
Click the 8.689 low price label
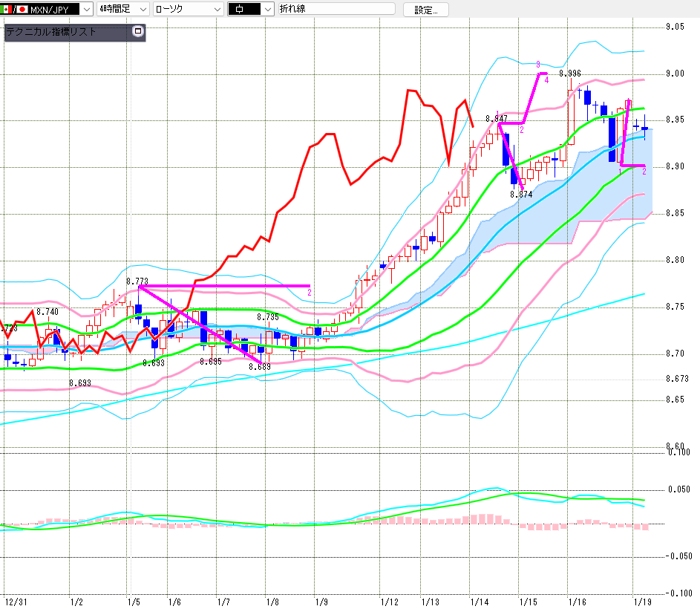coord(259,367)
